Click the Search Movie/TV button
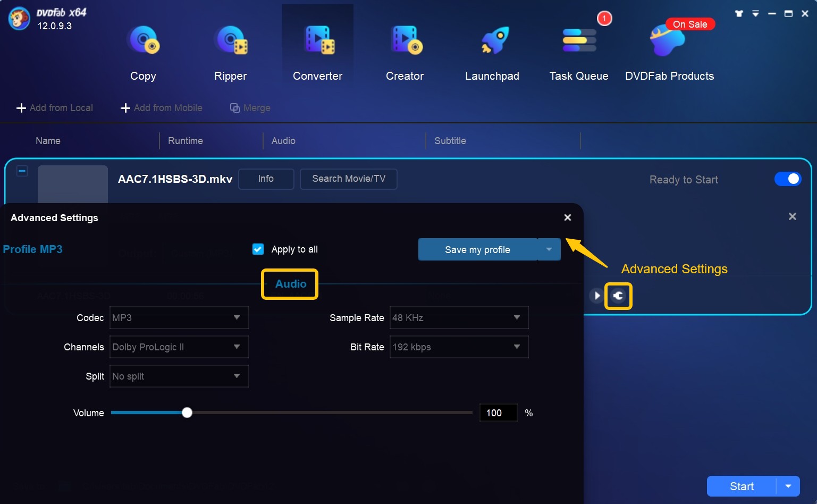Image resolution: width=817 pixels, height=504 pixels. point(349,179)
